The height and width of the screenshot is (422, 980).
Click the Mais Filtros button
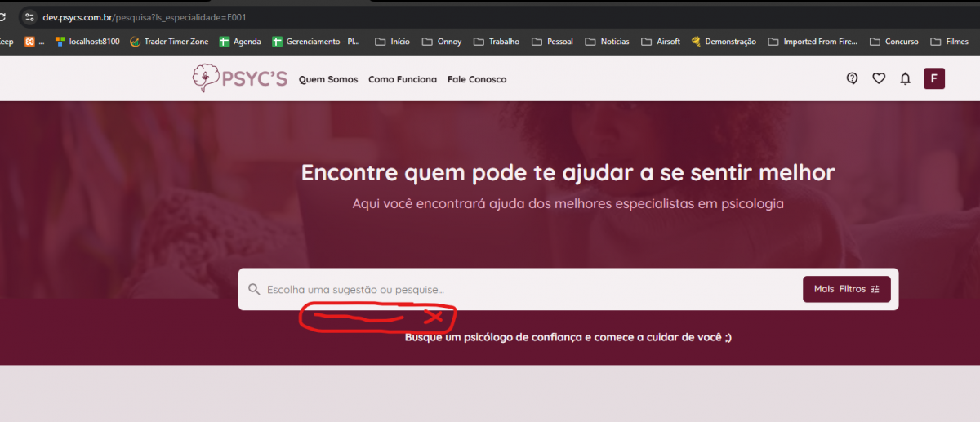(846, 289)
